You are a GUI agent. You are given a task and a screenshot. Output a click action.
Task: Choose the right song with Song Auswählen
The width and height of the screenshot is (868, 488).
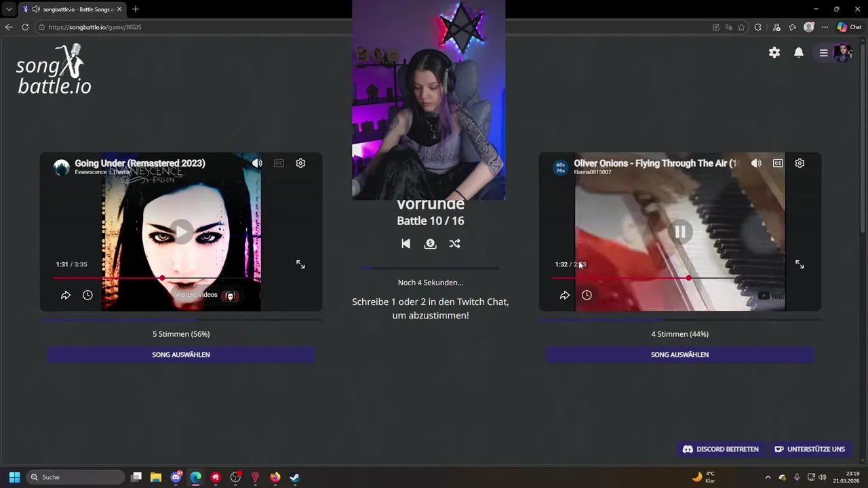pos(680,354)
